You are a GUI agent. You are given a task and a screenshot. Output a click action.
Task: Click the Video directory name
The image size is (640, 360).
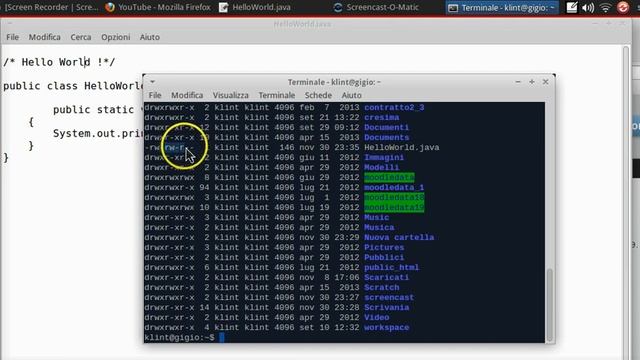click(377, 318)
